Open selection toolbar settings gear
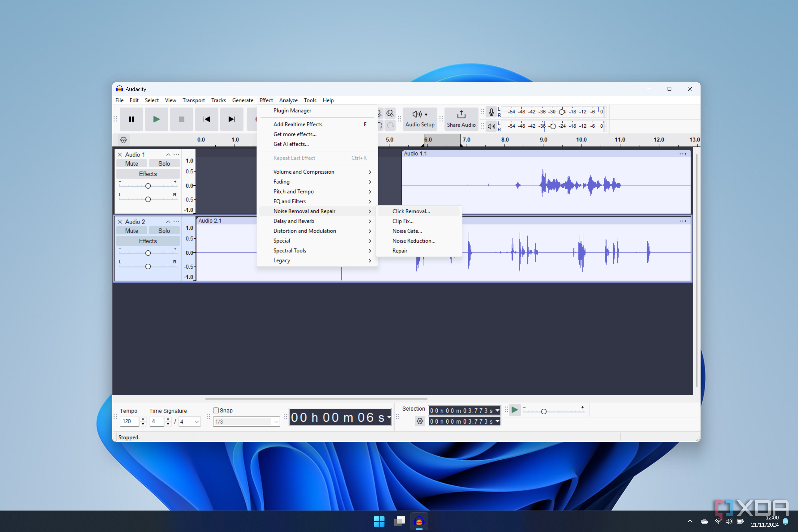Image resolution: width=798 pixels, height=532 pixels. pos(420,421)
